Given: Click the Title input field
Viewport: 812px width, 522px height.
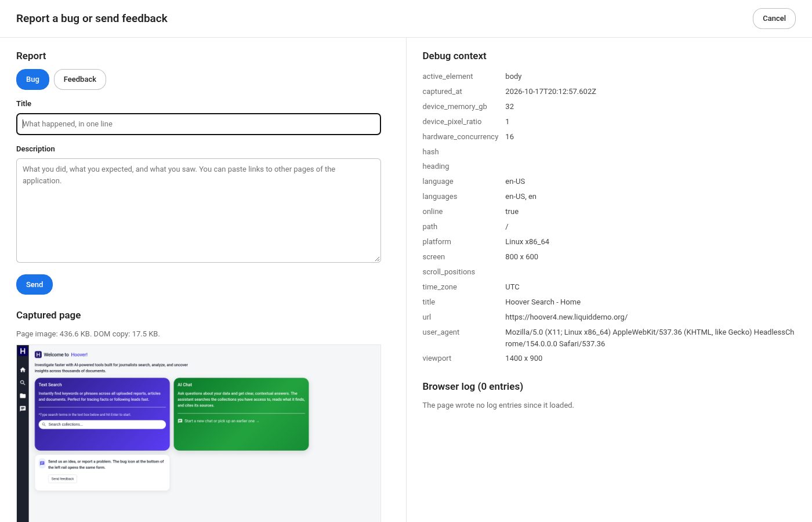Looking at the screenshot, I should tap(198, 124).
